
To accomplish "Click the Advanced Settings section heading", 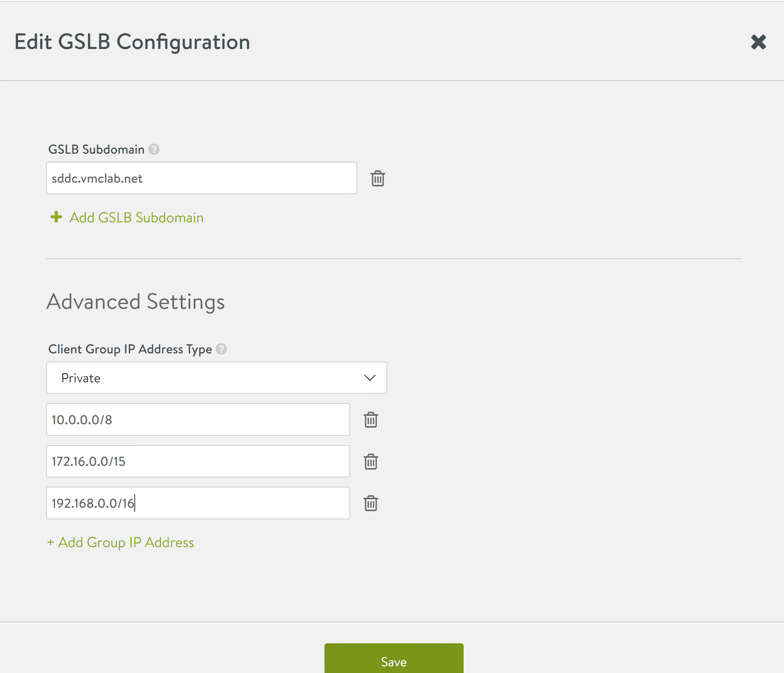I will tap(135, 302).
